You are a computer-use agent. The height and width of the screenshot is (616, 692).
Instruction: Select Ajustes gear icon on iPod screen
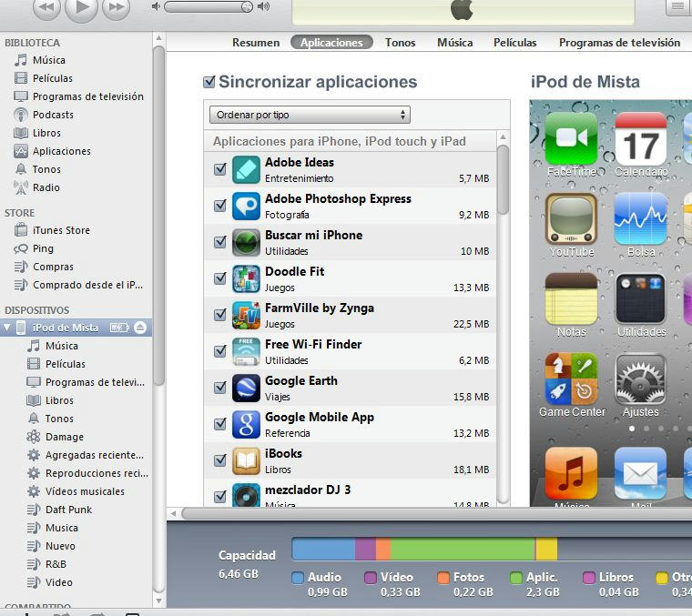coord(641,379)
